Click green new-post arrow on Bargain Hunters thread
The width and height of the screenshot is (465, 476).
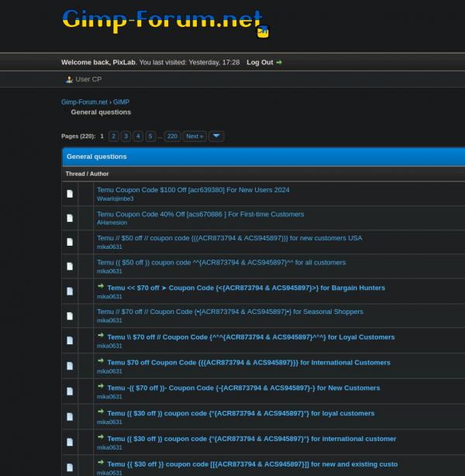101,286
